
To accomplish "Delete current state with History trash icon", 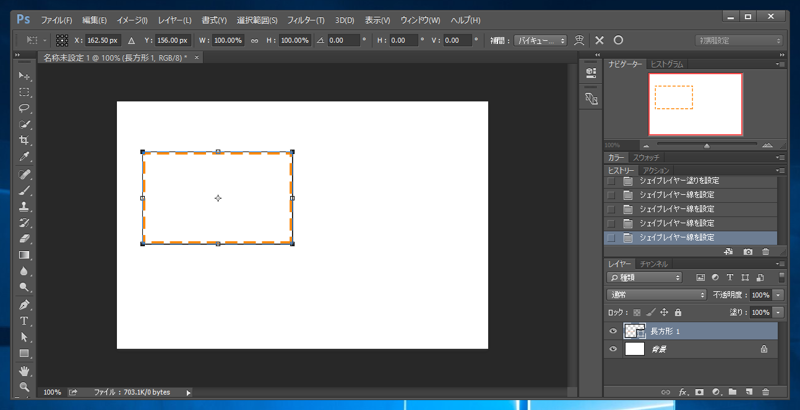I will (x=765, y=252).
